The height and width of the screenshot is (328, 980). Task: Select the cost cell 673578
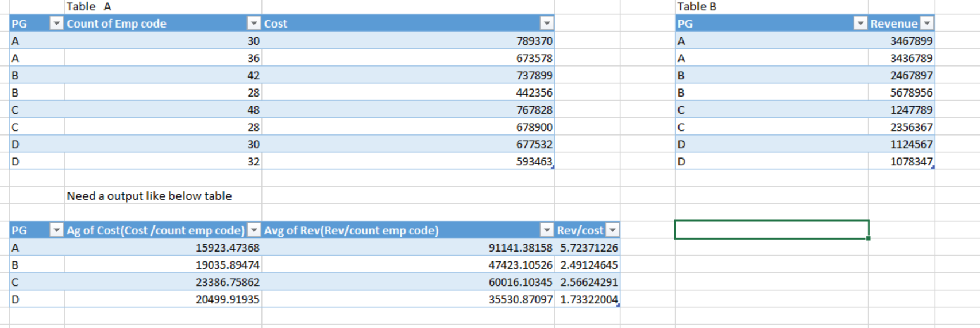tap(408, 58)
